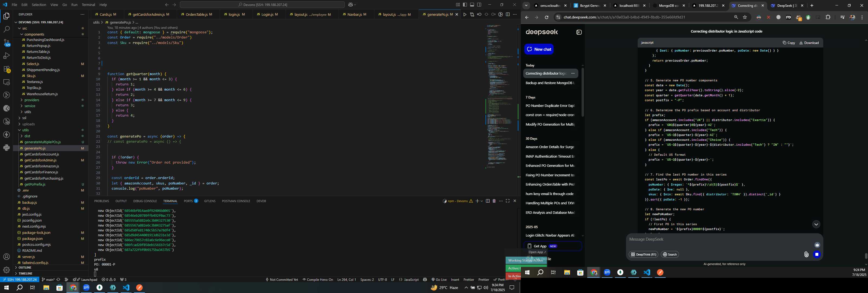The image size is (868, 293).
Task: Toggle VS Code bottom panel layout button
Action: coord(472,5)
